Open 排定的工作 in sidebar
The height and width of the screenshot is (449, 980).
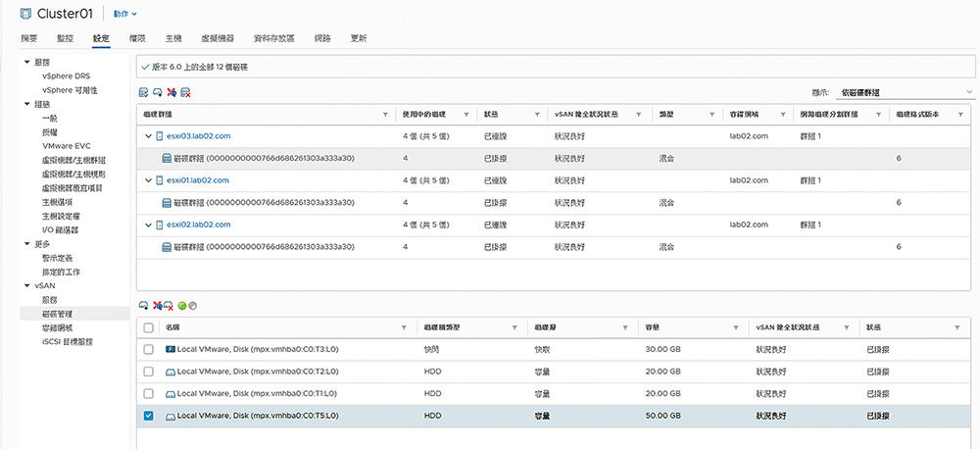61,272
